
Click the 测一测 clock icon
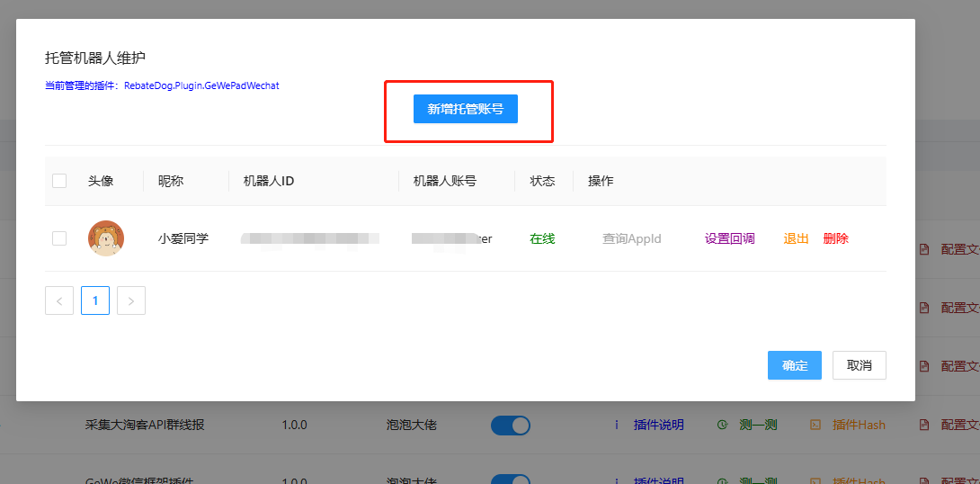[x=721, y=425]
